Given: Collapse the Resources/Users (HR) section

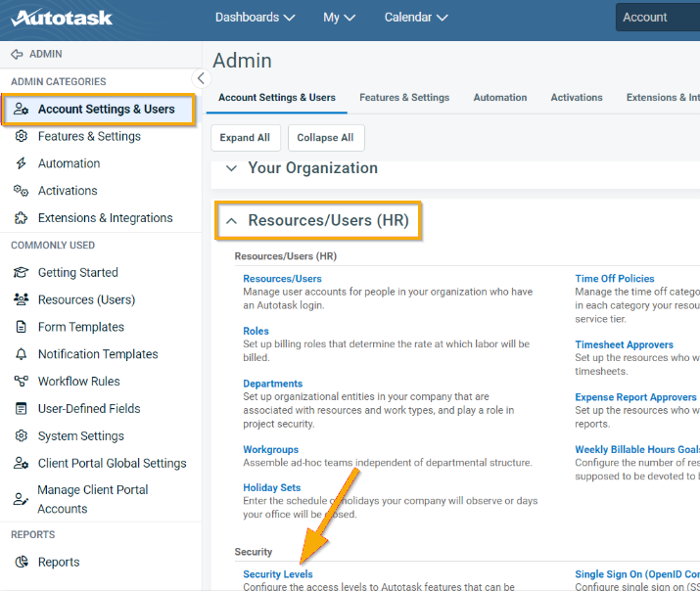Looking at the screenshot, I should click(231, 221).
